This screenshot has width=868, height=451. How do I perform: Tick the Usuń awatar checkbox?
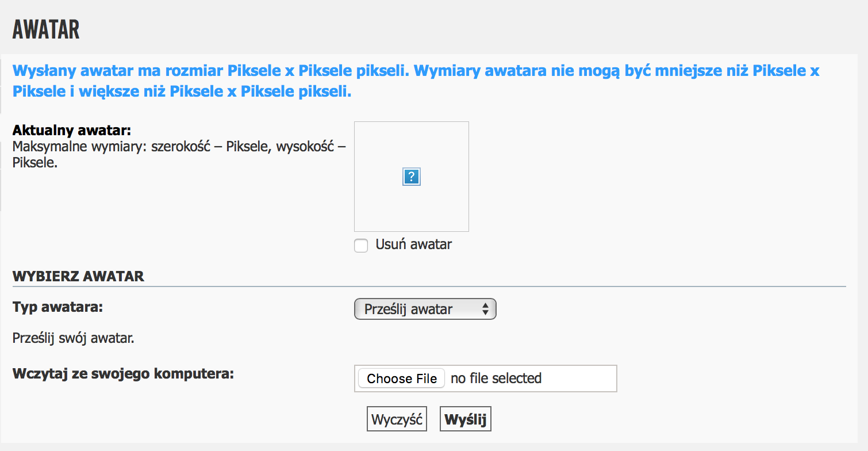[x=361, y=246]
